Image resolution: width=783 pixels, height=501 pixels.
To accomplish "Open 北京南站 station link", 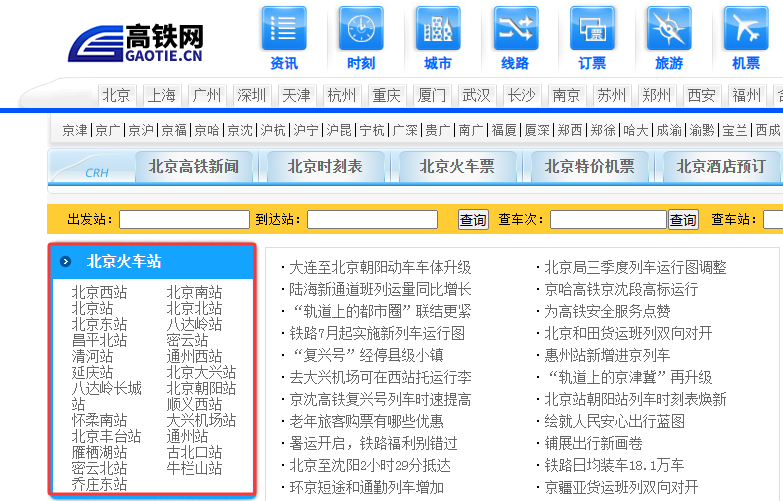I will tap(194, 292).
